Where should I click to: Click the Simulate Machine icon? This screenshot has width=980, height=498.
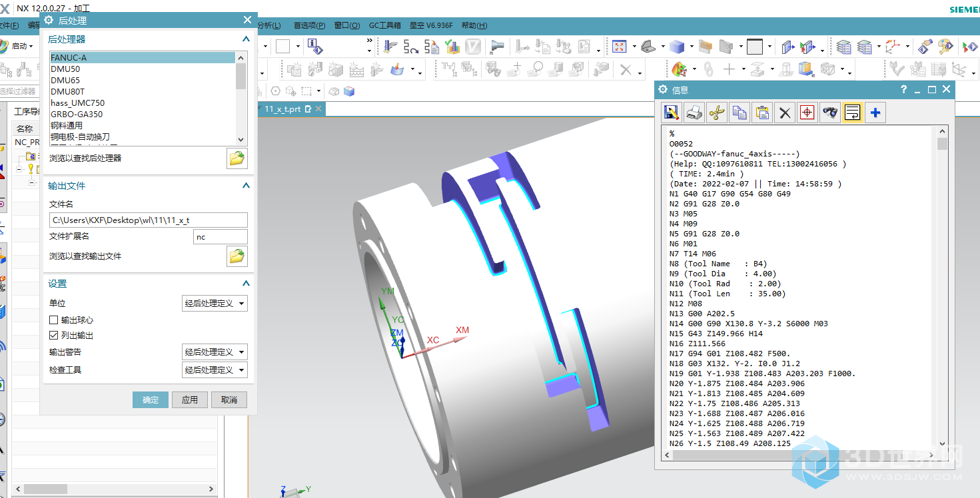496,47
